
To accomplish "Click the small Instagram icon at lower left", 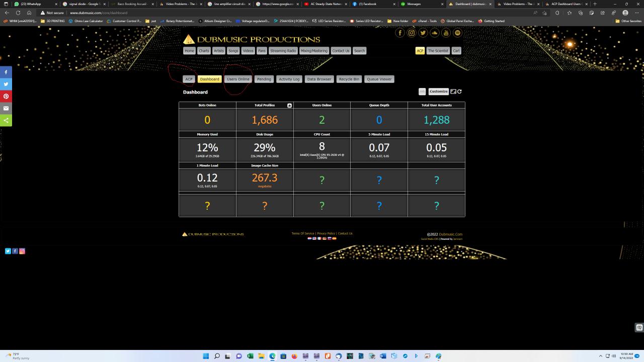I will click(22, 251).
